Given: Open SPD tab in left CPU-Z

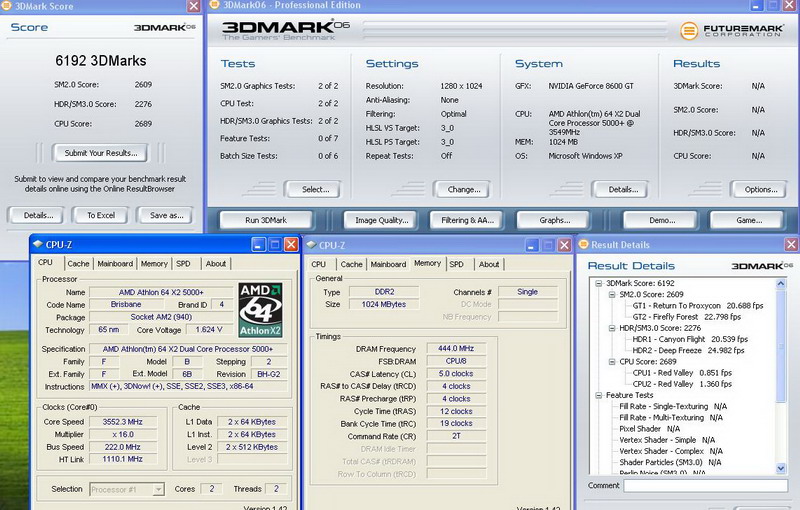Looking at the screenshot, I should pyautogui.click(x=183, y=264).
